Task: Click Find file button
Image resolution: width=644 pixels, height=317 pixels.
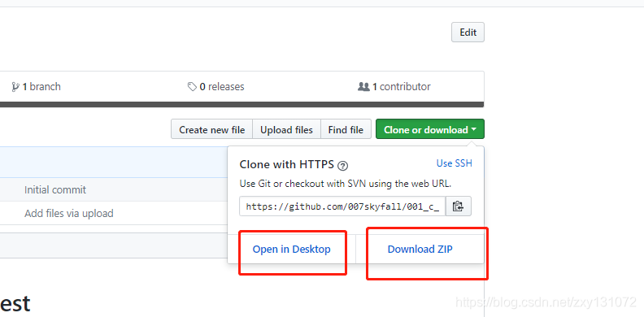Action: tap(346, 130)
